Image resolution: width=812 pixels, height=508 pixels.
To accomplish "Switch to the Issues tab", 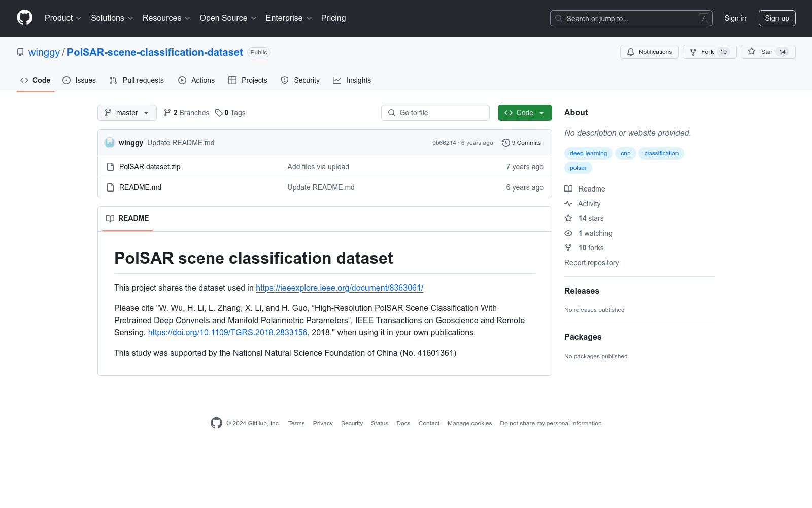I will click(x=79, y=80).
